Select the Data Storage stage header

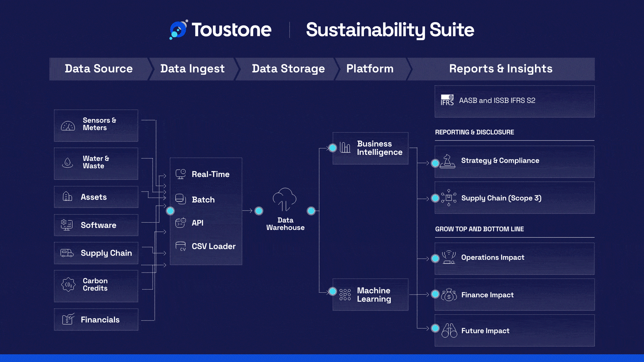[288, 69]
